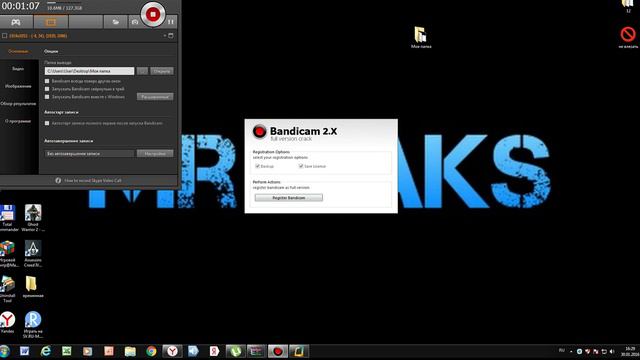This screenshot has width=640, height=360.
Task: Open the File Explorer folder in taskbar
Action: (x=130, y=351)
